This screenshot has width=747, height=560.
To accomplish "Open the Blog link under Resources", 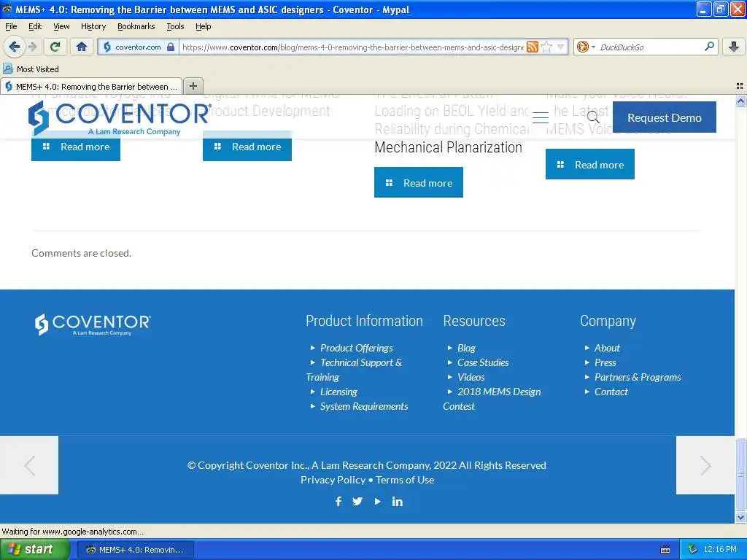I will 466,348.
